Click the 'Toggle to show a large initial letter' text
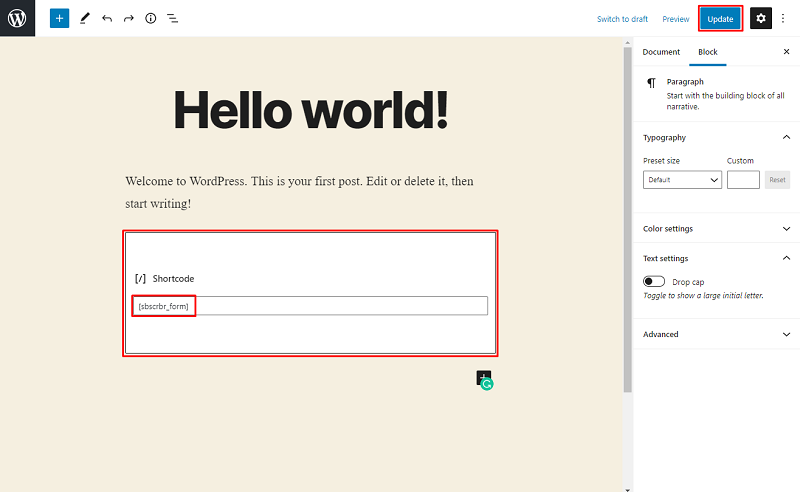The width and height of the screenshot is (800, 492). [x=703, y=296]
